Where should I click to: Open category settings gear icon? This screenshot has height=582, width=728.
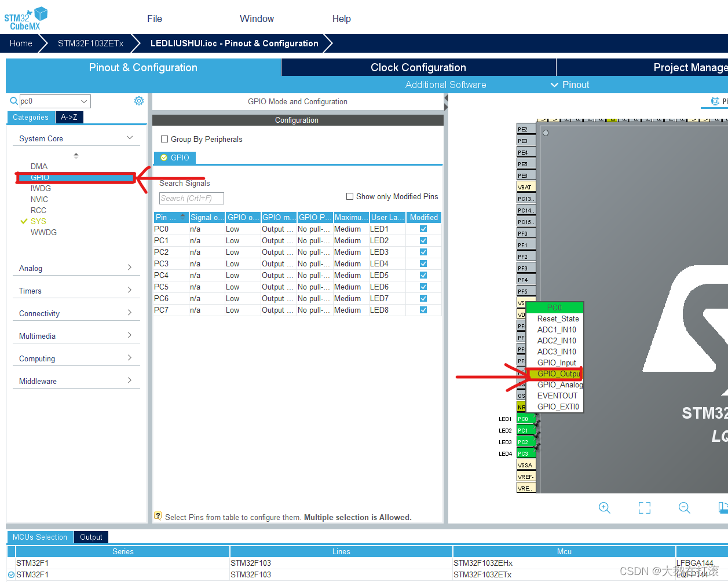[139, 101]
